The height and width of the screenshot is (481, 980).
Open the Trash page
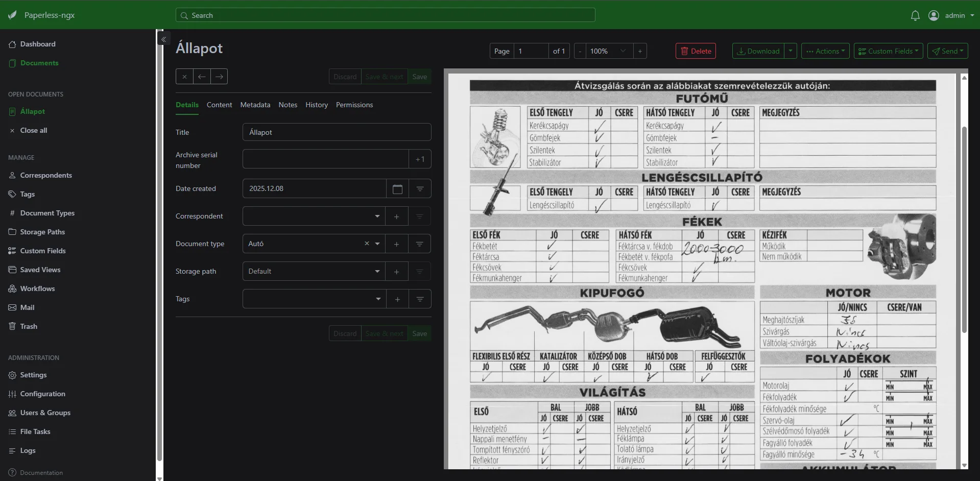(29, 326)
